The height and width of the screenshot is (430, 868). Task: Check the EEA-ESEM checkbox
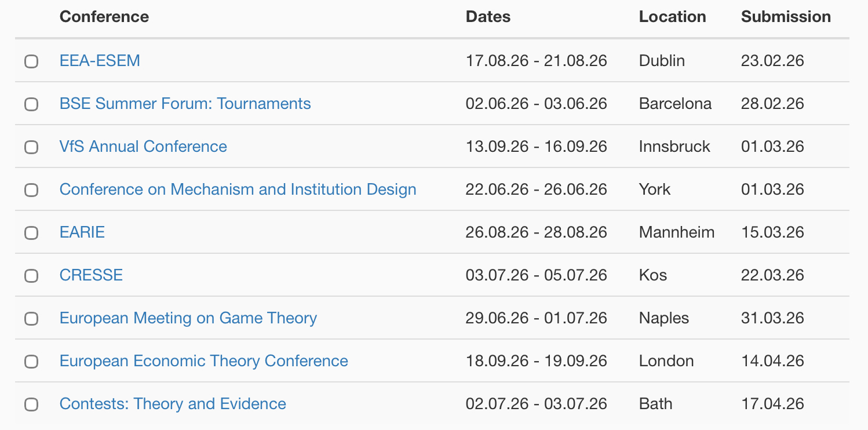[31, 61]
